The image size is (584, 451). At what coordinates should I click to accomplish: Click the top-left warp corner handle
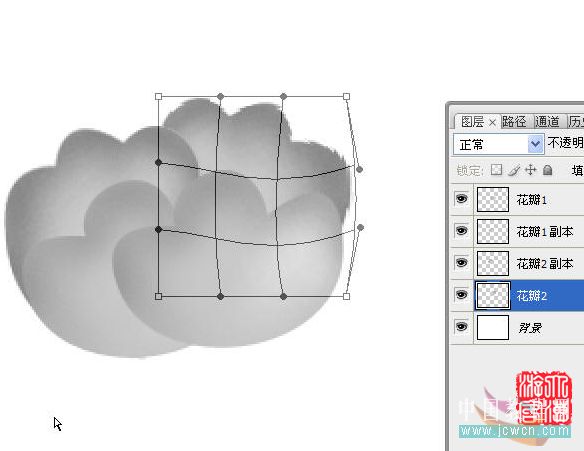coord(158,96)
